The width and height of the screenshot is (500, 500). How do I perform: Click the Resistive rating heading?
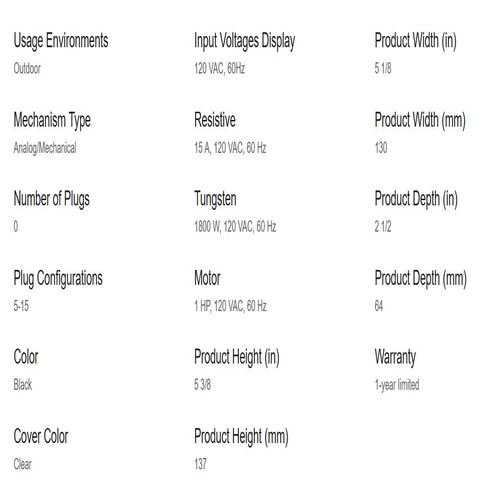[x=215, y=120]
